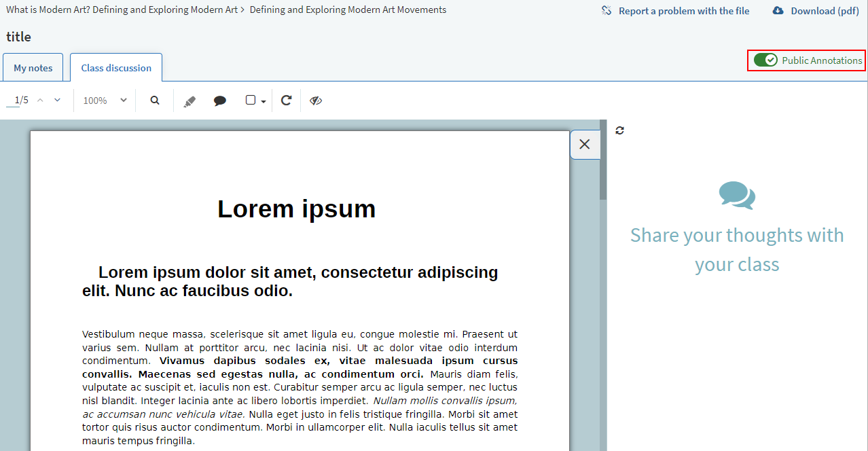Image resolution: width=868 pixels, height=451 pixels.
Task: Toggle the Public Annotations switch
Action: [x=765, y=60]
